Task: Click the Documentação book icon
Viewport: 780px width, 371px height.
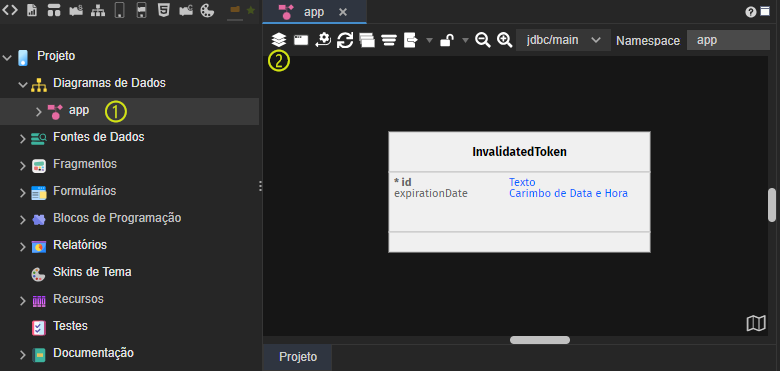Action: [39, 355]
